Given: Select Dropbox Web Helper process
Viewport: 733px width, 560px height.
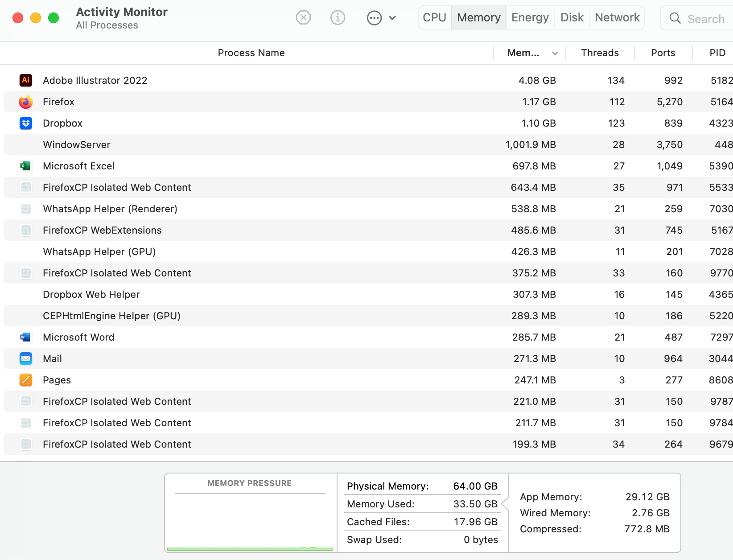Looking at the screenshot, I should (x=368, y=294).
